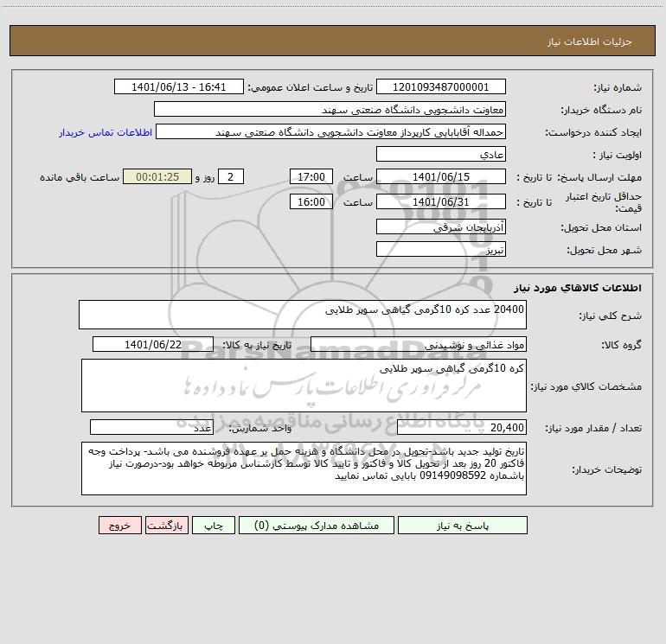Image resolution: width=666 pixels, height=644 pixels.
Task: Click the بازگشت back button
Action: pyautogui.click(x=166, y=526)
